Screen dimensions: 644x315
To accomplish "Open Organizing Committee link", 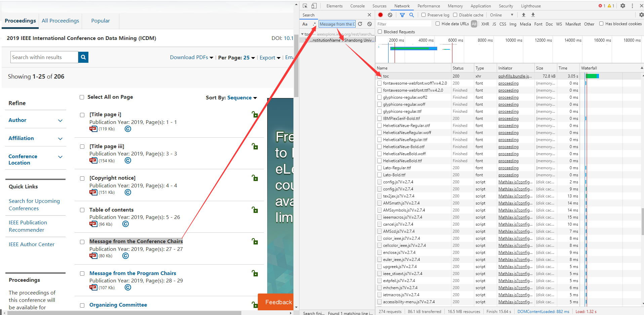I will pyautogui.click(x=118, y=305).
